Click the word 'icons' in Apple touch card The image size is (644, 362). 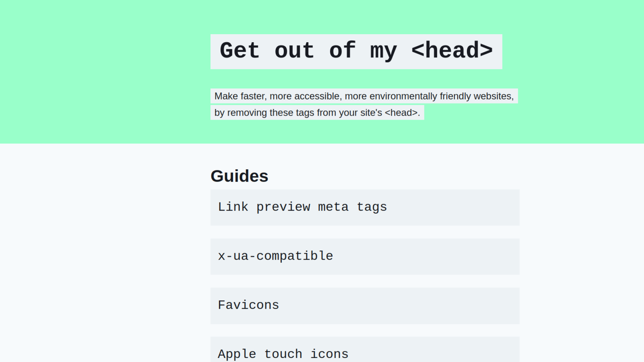329,354
